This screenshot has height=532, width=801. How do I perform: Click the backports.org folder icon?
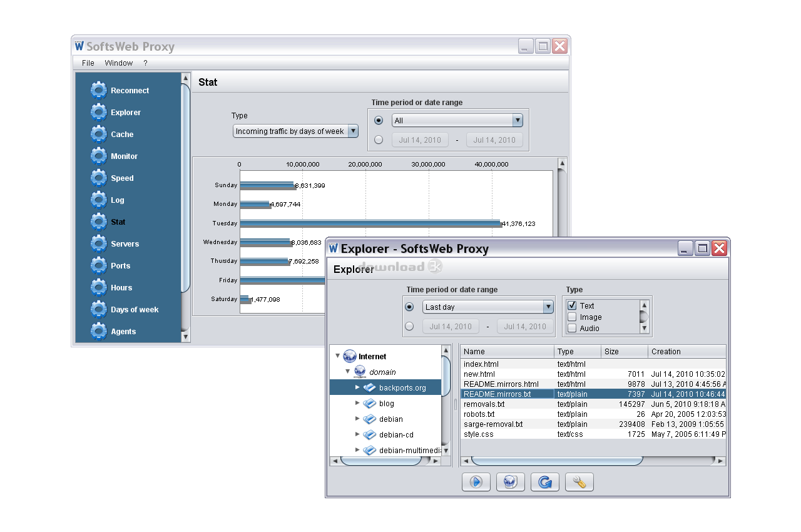370,388
